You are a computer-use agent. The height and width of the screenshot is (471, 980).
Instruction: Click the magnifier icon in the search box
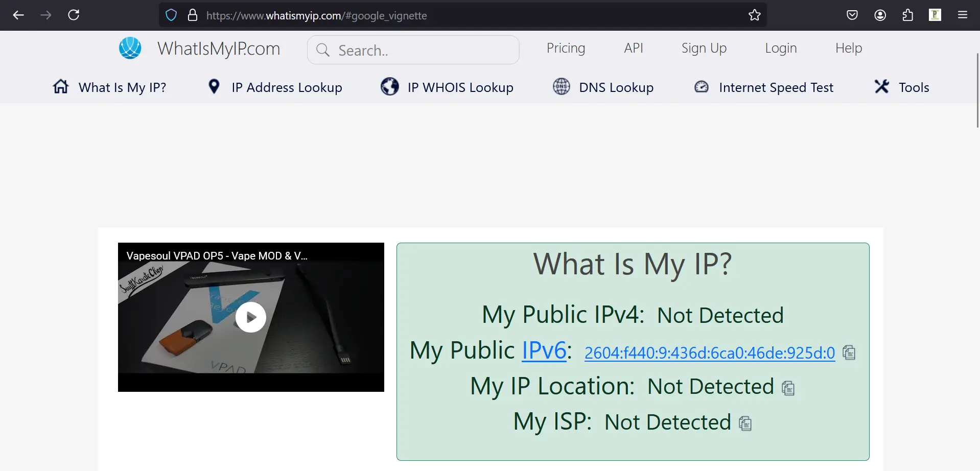(x=323, y=50)
